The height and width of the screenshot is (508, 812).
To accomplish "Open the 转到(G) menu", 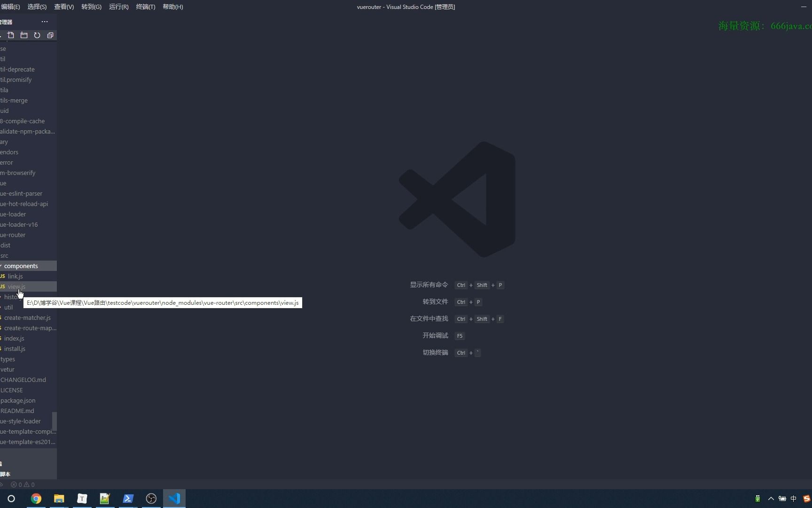I will [91, 7].
